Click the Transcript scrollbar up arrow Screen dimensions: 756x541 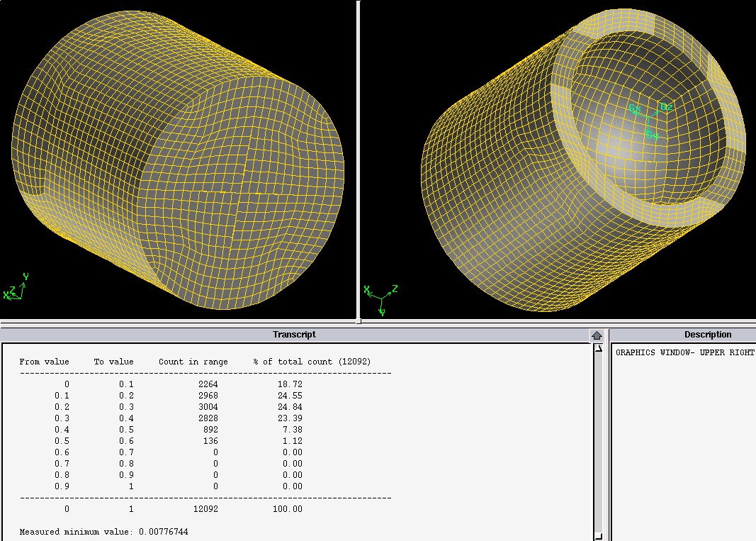(598, 348)
